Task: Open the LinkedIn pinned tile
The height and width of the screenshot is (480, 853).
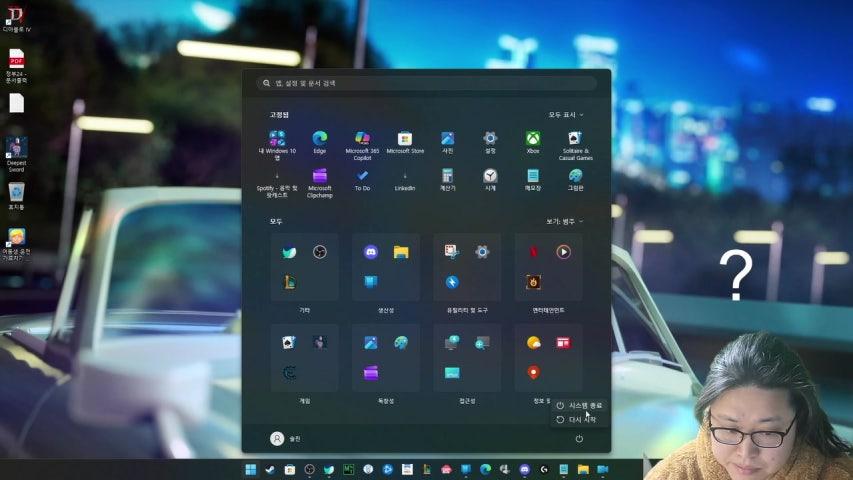Action: coord(405,180)
